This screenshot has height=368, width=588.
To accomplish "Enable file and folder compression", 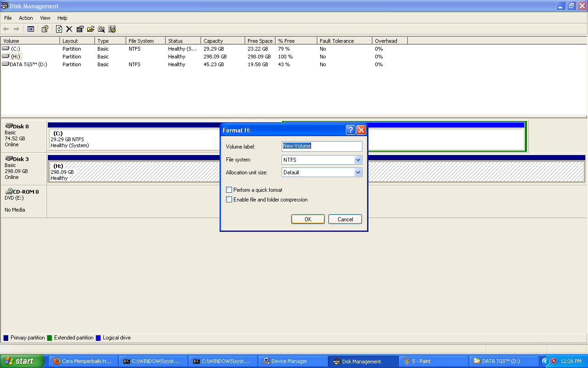I will tap(229, 199).
